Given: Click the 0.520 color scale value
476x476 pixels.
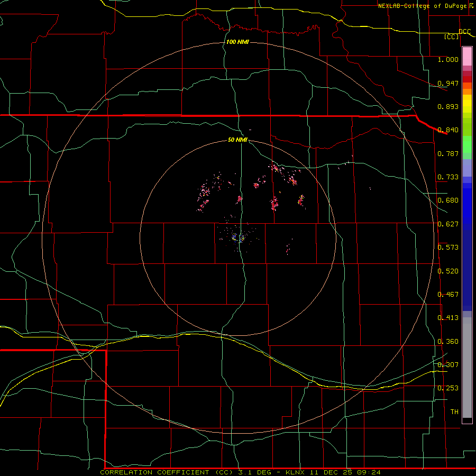Looking at the screenshot, I should click(x=448, y=271).
